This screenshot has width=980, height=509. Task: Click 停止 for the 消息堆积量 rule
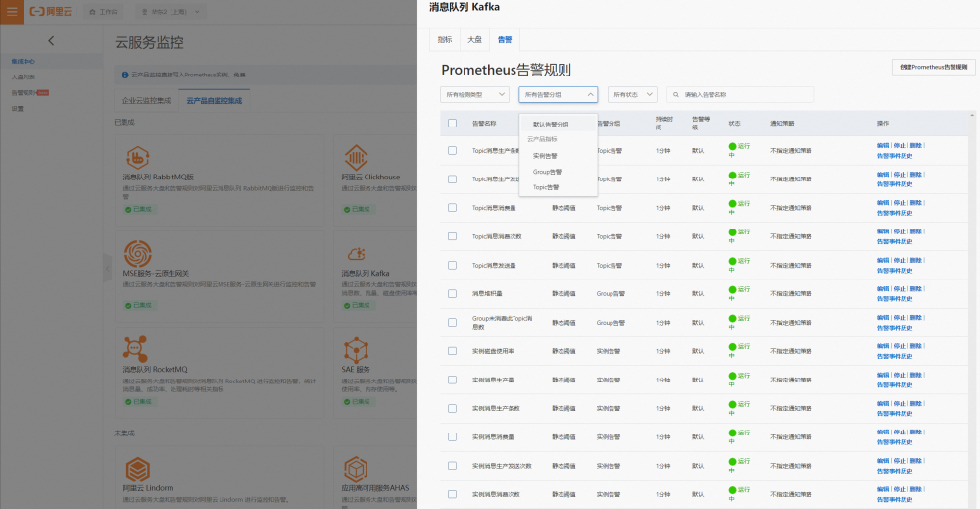899,289
